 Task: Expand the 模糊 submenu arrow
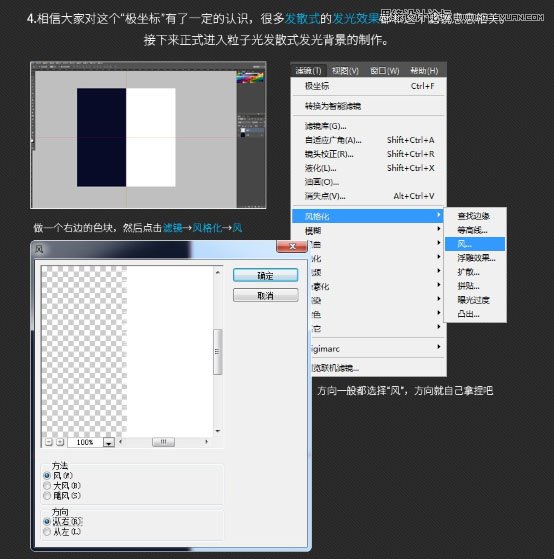(438, 229)
